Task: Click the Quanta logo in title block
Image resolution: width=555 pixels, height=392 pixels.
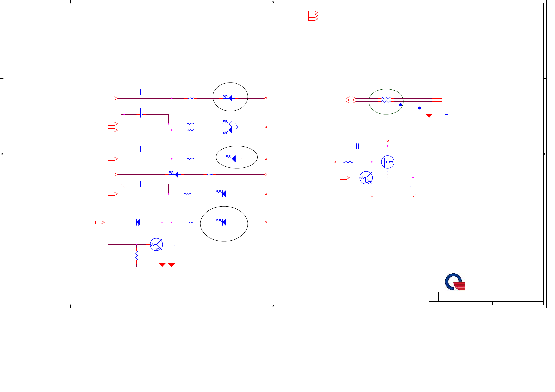Action: coord(455,282)
